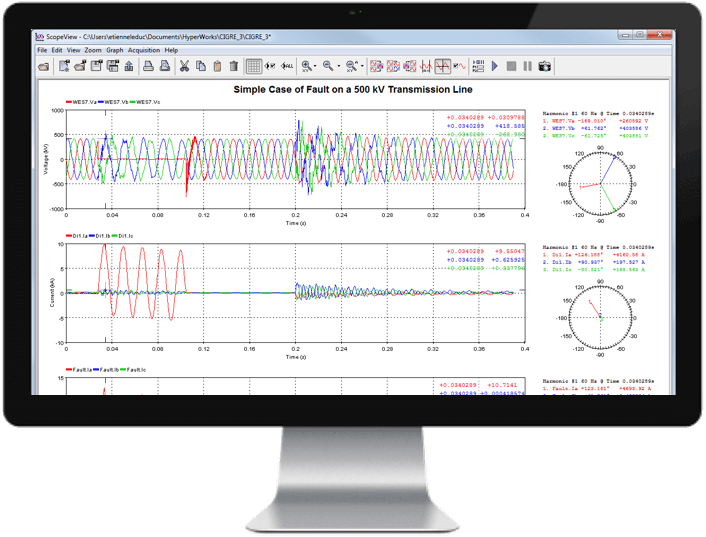This screenshot has height=537, width=706.
Task: Open the Help menu
Action: [x=171, y=50]
